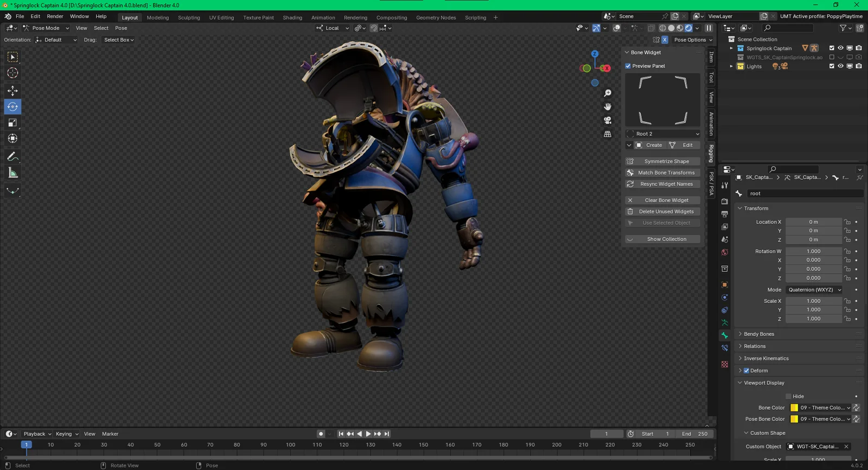Select the Scale tool
The height and width of the screenshot is (470, 868).
pos(12,123)
